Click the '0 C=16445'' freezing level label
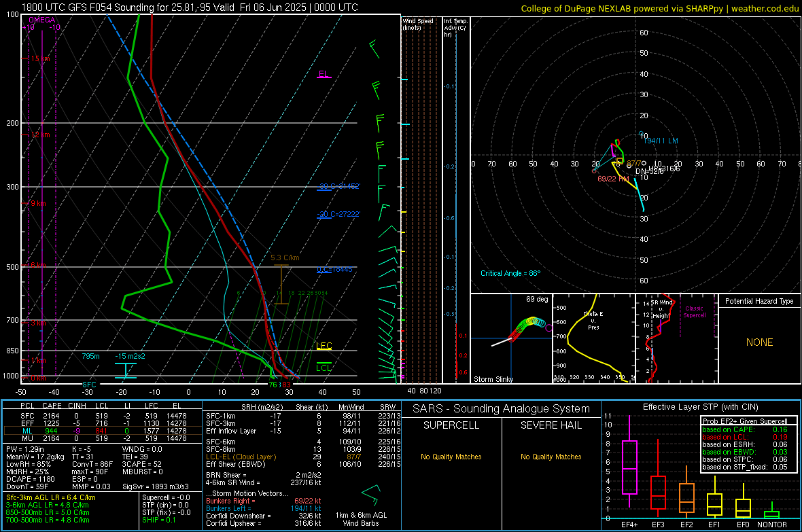Image resolution: width=802 pixels, height=532 pixels. (335, 270)
